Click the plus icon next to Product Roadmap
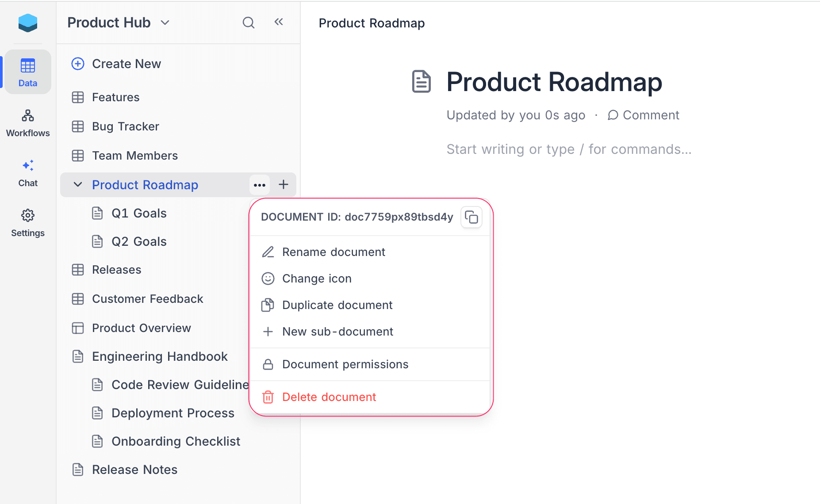820x504 pixels. point(283,185)
